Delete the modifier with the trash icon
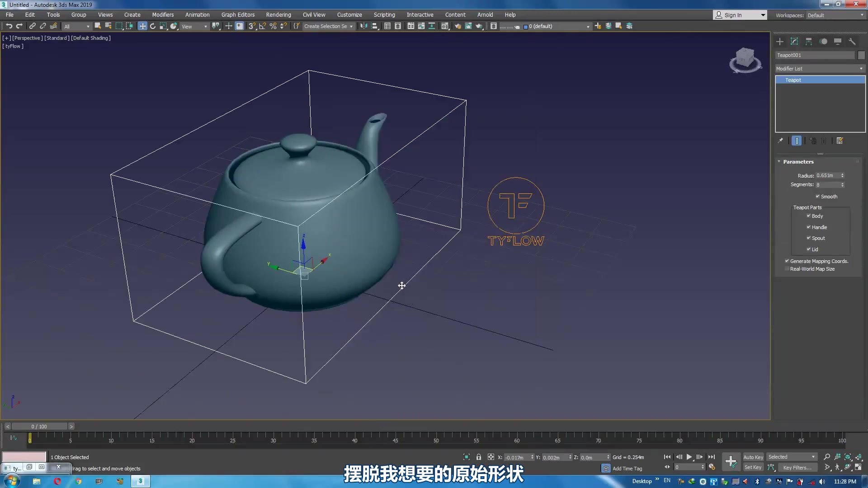 [x=824, y=141]
